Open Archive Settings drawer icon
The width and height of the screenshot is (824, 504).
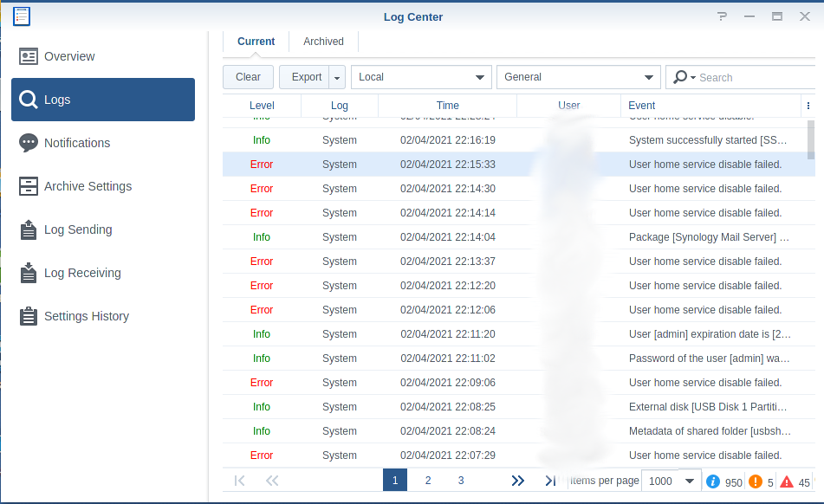[29, 186]
